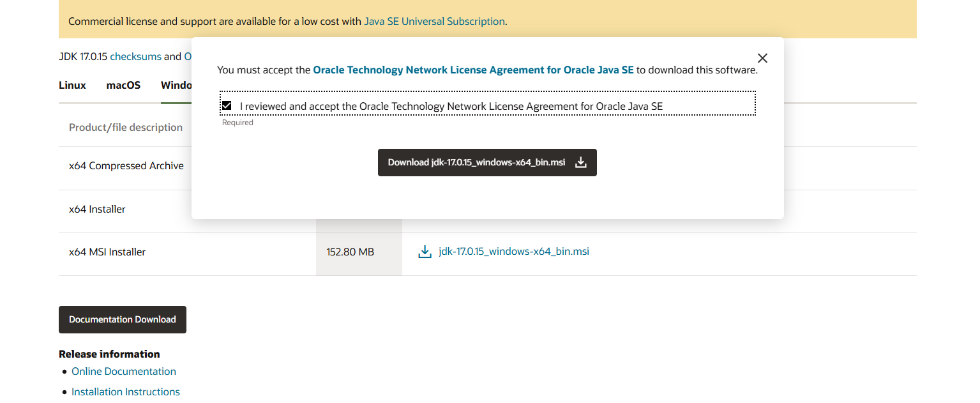Switch to the macOS tab

[x=123, y=85]
